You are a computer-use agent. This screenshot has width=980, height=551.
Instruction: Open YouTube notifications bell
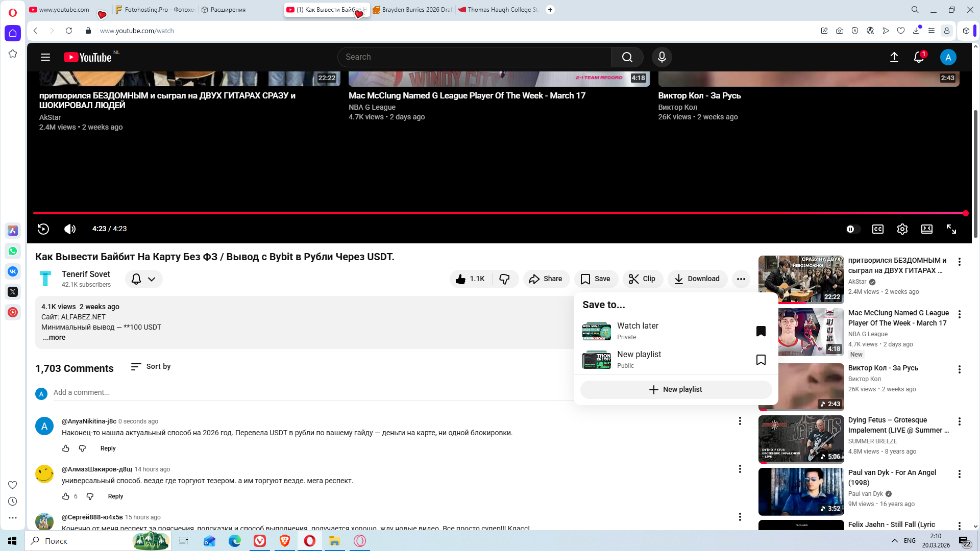[x=918, y=57]
